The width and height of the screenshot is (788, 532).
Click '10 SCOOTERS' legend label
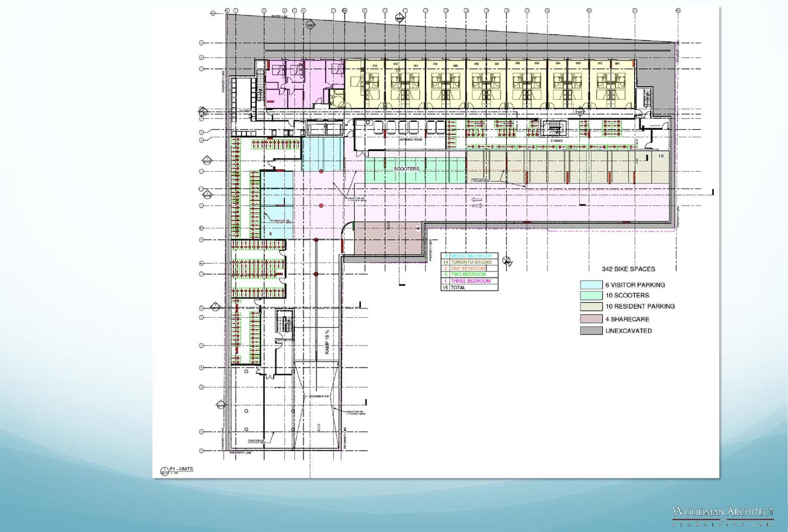[x=627, y=296]
